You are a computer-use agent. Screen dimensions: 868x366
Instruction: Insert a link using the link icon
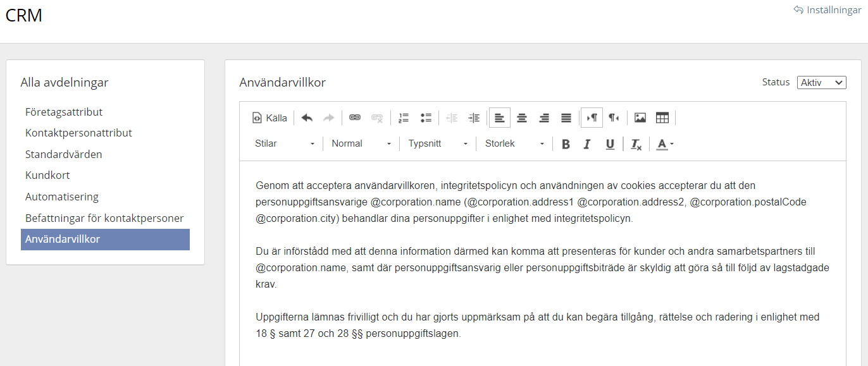pos(355,118)
